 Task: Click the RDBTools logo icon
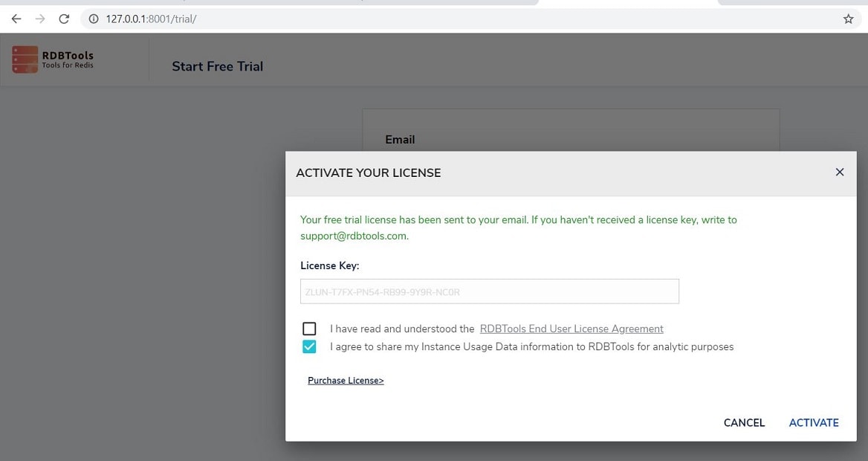[x=25, y=59]
